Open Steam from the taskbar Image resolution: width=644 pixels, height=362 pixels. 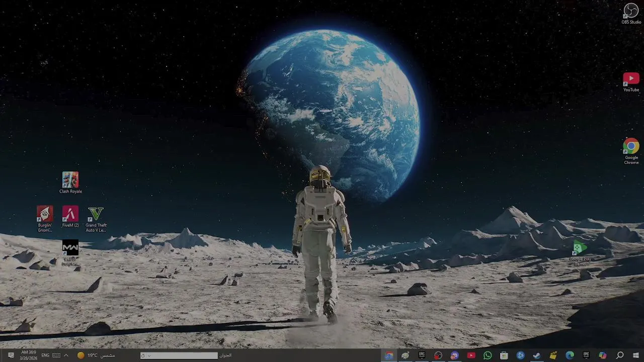pyautogui.click(x=537, y=355)
